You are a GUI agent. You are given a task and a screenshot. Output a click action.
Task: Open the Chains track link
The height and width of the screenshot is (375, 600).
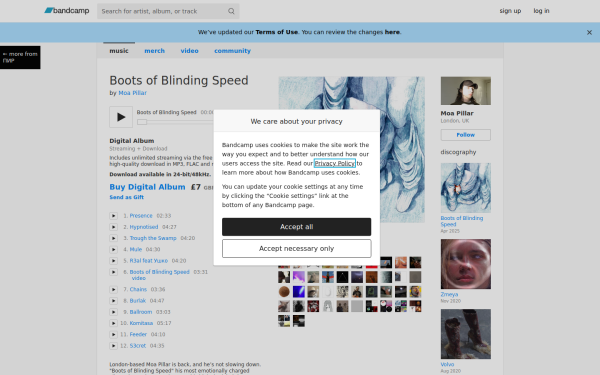[x=138, y=289]
